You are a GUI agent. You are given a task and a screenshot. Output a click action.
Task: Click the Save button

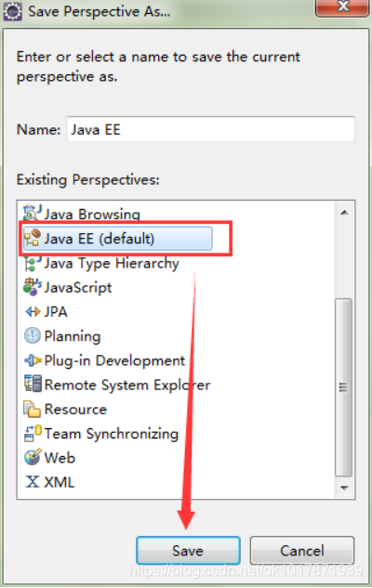point(188,551)
